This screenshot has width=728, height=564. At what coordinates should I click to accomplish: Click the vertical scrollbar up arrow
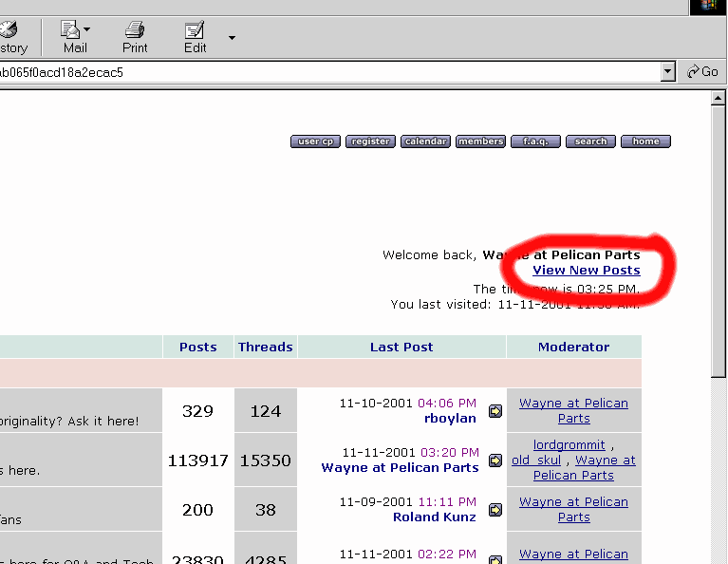719,98
